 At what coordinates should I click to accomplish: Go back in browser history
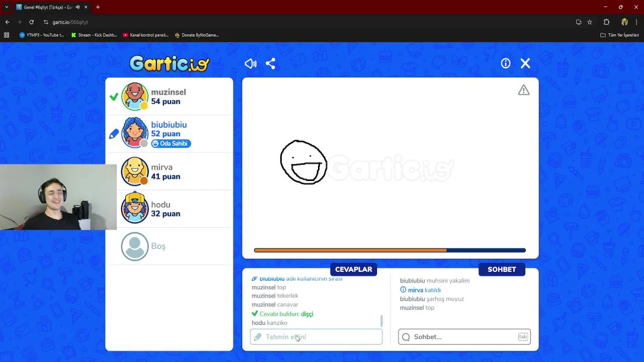pos(7,22)
